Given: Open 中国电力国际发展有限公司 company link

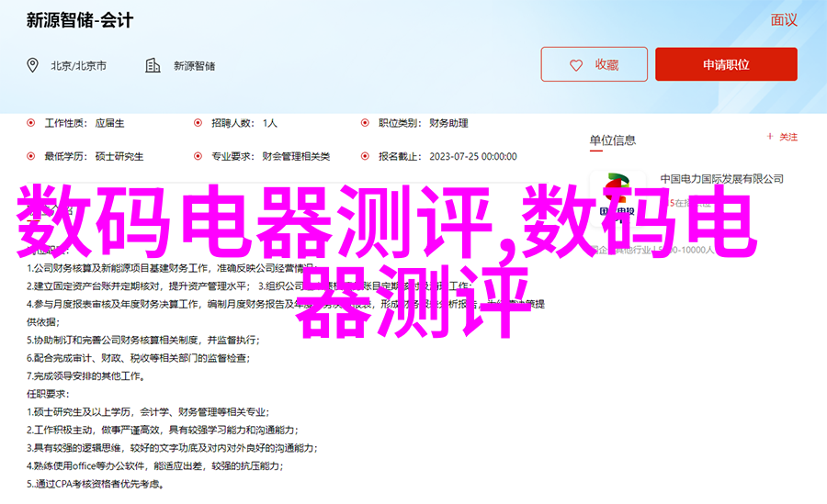Looking at the screenshot, I should point(721,179).
